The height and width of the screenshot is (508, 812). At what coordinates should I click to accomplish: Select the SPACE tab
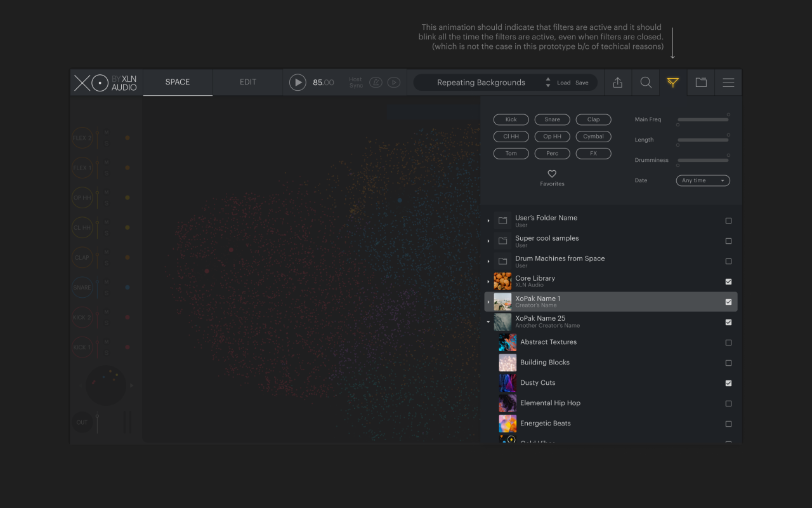(x=178, y=83)
